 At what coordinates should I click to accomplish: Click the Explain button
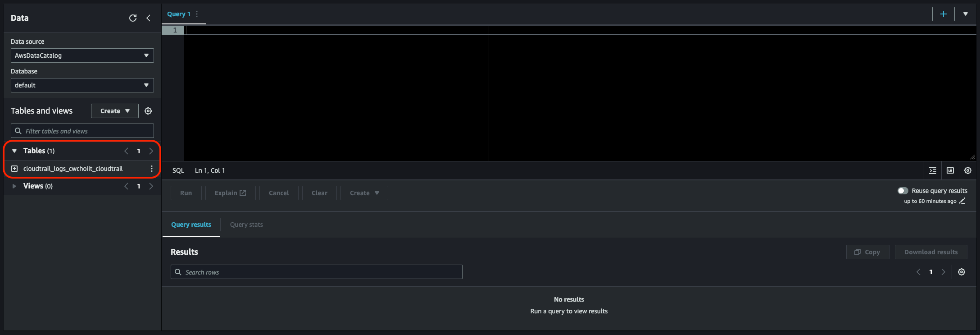[x=231, y=193]
